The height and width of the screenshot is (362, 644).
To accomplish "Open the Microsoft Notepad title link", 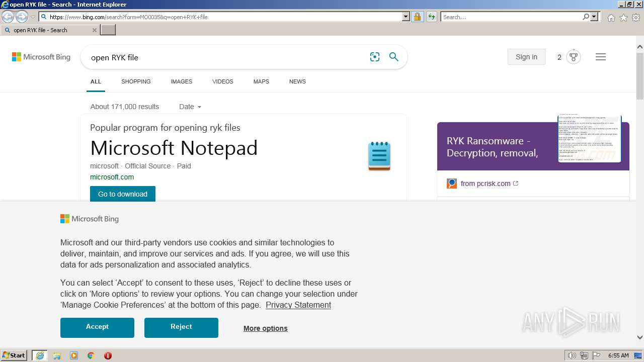I will coord(174,148).
